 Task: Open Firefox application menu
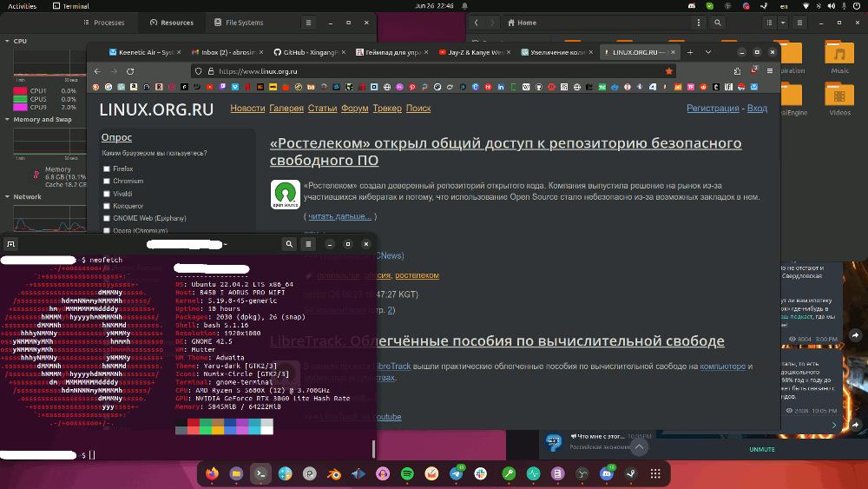(x=769, y=71)
